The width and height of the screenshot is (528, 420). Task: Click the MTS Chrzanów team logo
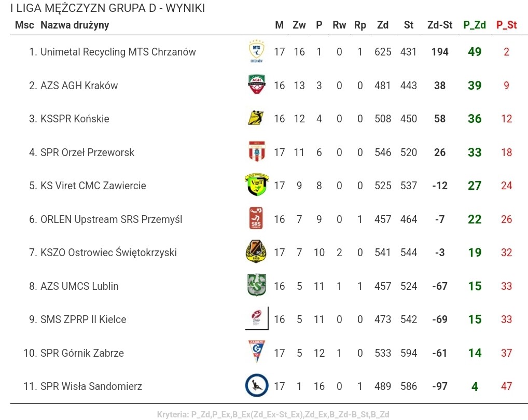[257, 51]
